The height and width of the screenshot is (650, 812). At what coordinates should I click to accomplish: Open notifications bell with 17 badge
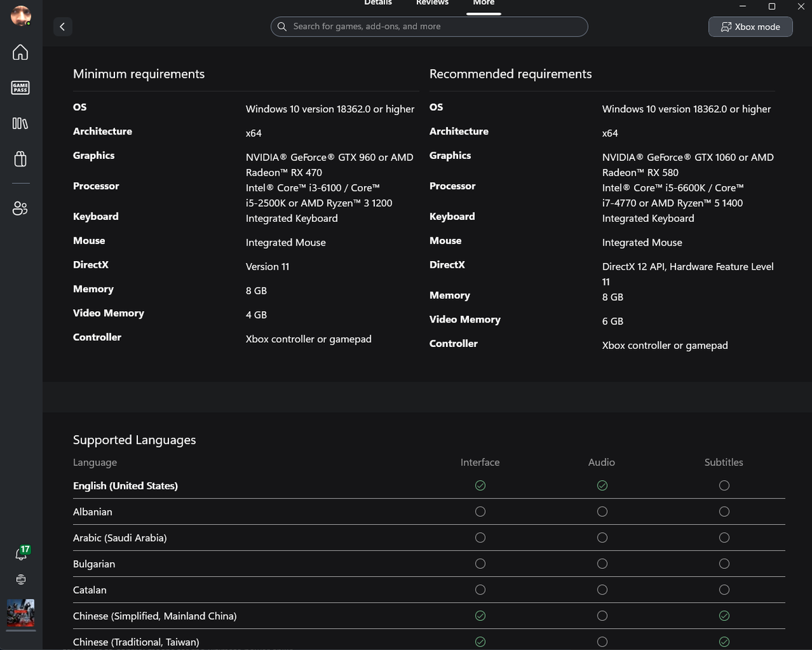22,553
